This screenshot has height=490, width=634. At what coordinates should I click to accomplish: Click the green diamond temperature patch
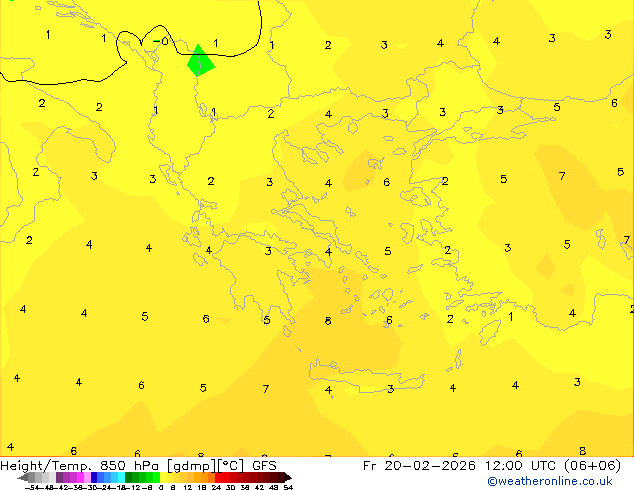200,60
